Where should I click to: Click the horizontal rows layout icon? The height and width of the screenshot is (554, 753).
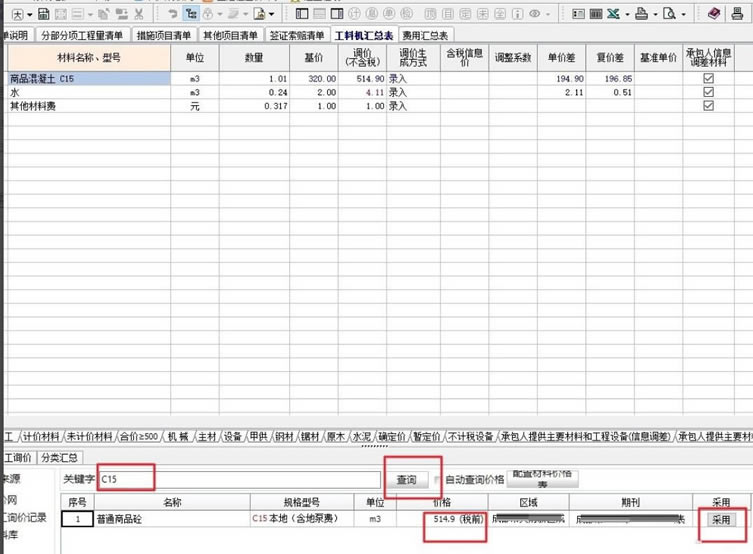click(x=319, y=14)
